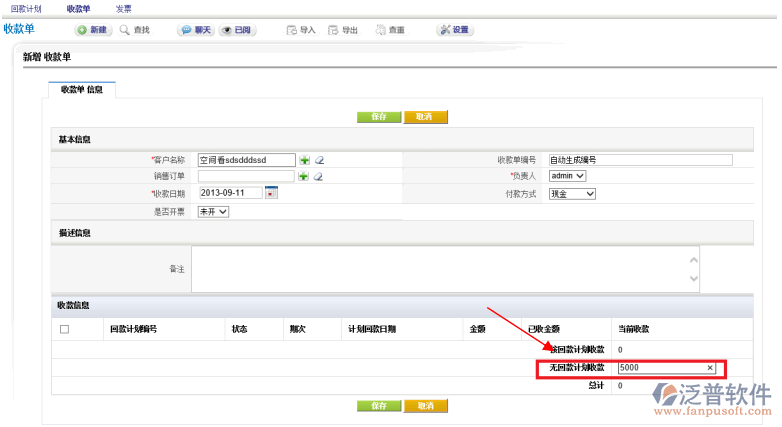The width and height of the screenshot is (782, 427).
Task: Click the 导入 import icon
Action: [x=292, y=30]
